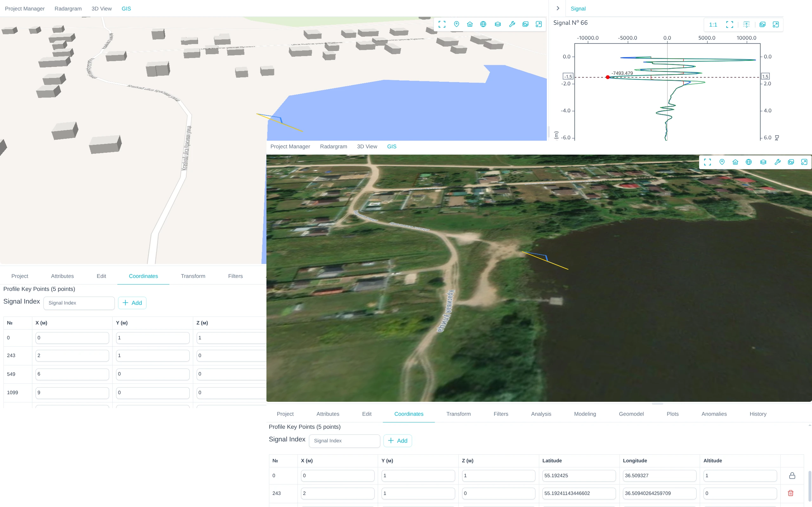Open the globe projection tool on the GIS toolbar
Image resolution: width=812 pixels, height=507 pixels.
click(x=483, y=24)
